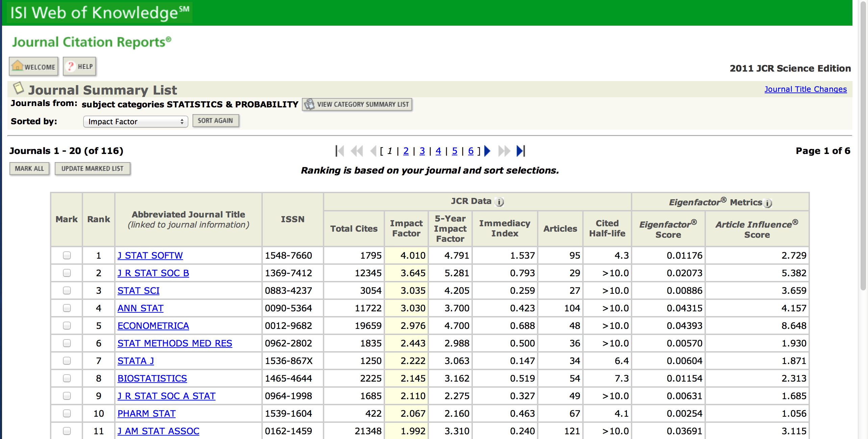Screen dimensions: 868x439
Task: Click ISSN 1536-867X
Action: (x=289, y=361)
